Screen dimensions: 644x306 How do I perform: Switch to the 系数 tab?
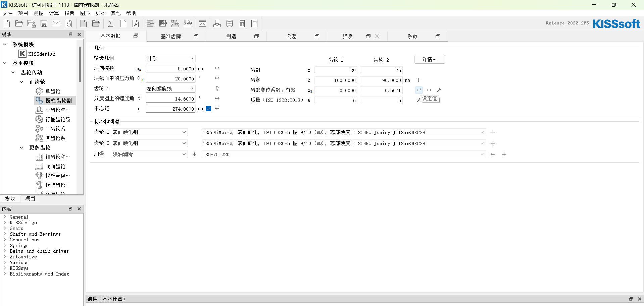coord(412,36)
